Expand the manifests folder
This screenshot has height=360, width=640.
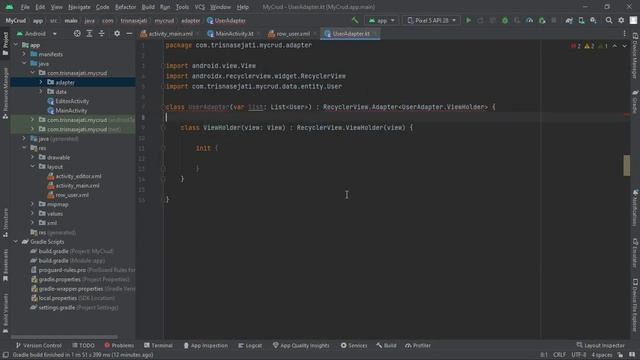24,54
